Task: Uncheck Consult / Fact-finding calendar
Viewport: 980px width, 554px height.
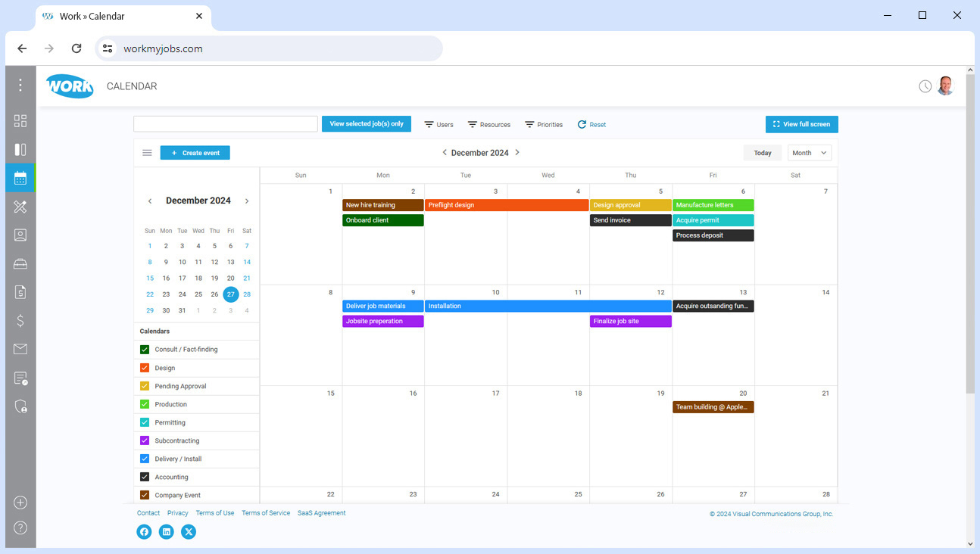Action: 145,350
